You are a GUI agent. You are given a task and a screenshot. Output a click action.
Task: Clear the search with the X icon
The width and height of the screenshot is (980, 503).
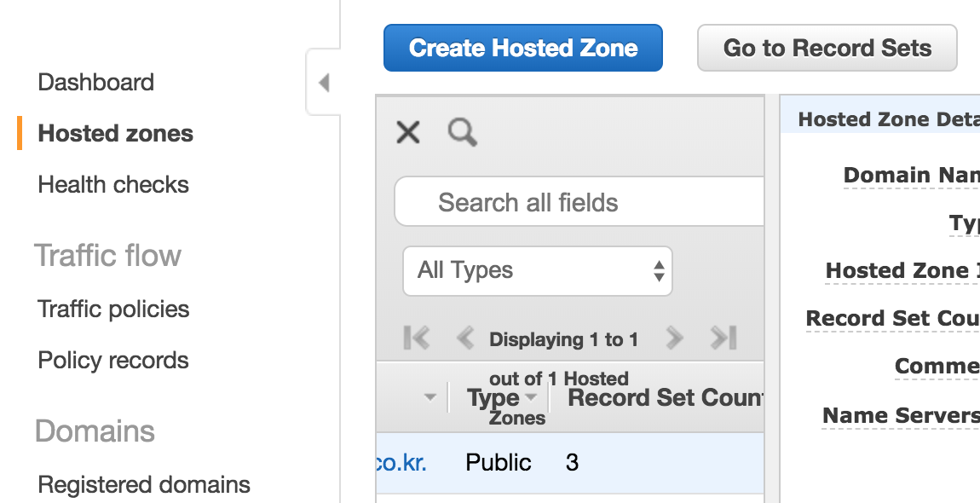click(x=408, y=132)
